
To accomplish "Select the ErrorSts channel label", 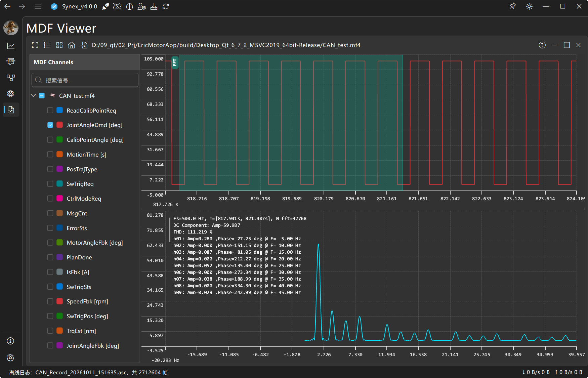I will 77,228.
